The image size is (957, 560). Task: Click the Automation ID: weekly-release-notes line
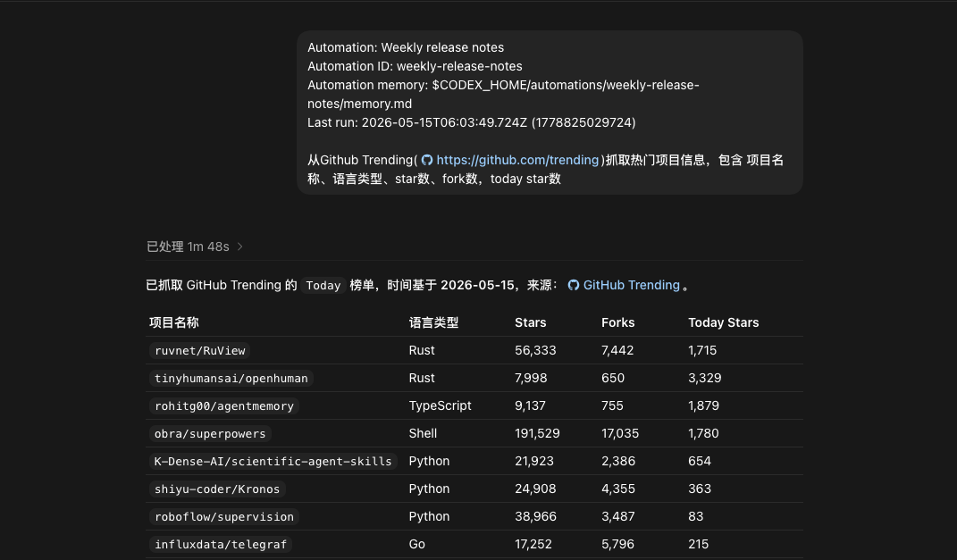click(x=415, y=66)
